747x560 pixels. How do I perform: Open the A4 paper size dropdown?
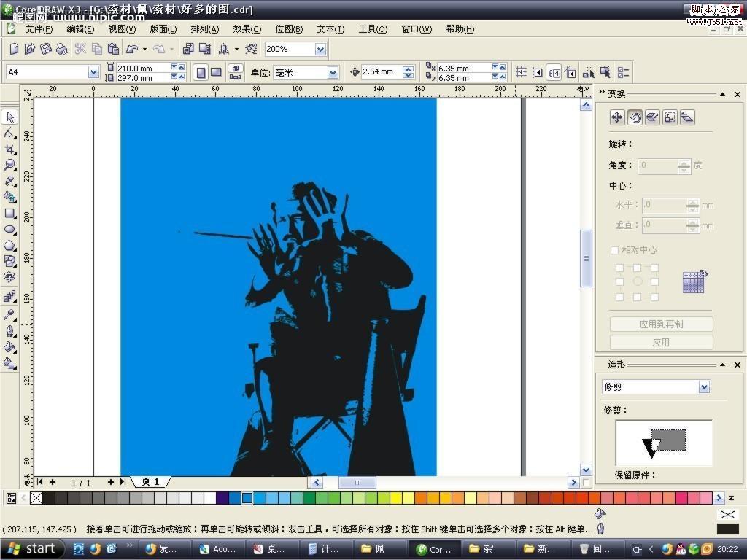coord(93,72)
